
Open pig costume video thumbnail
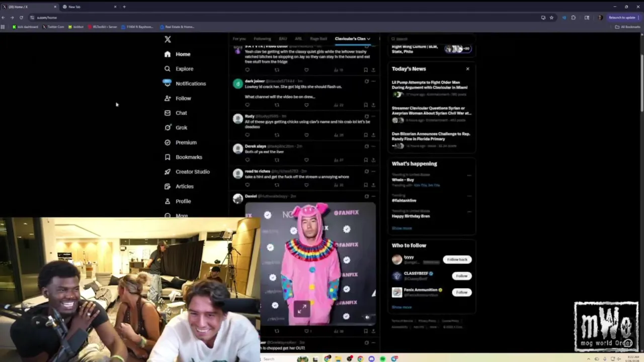(310, 264)
